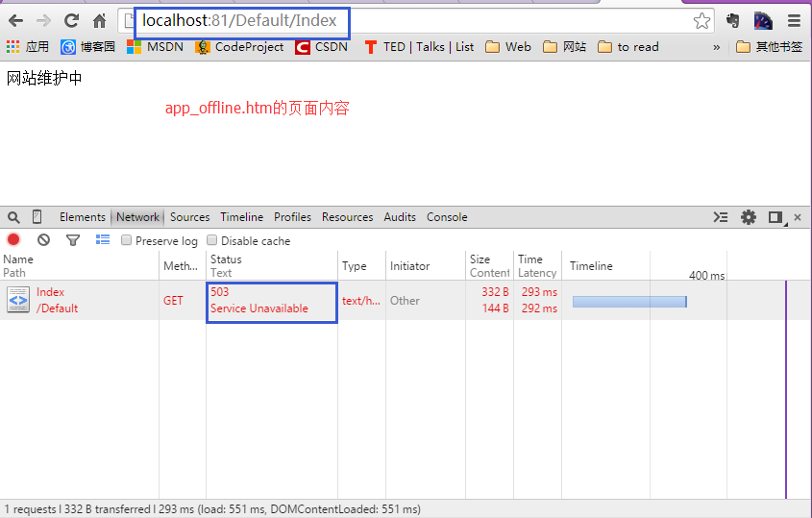
Task: Switch to the Elements tab
Action: [x=83, y=217]
